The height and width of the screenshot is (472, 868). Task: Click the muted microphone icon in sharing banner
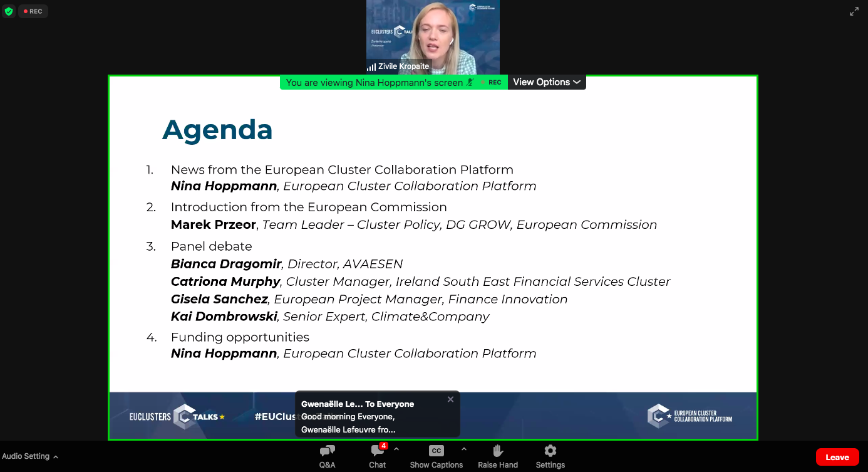[x=470, y=83]
